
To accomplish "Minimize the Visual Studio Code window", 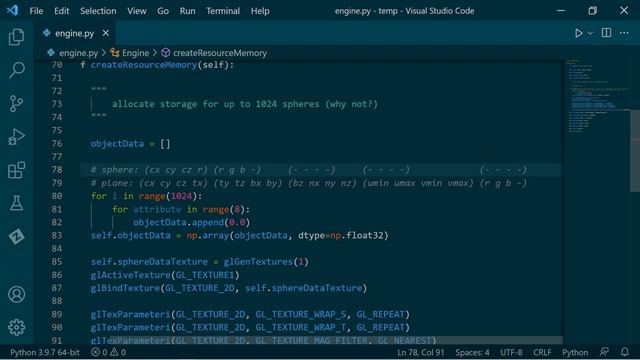I will (561, 11).
